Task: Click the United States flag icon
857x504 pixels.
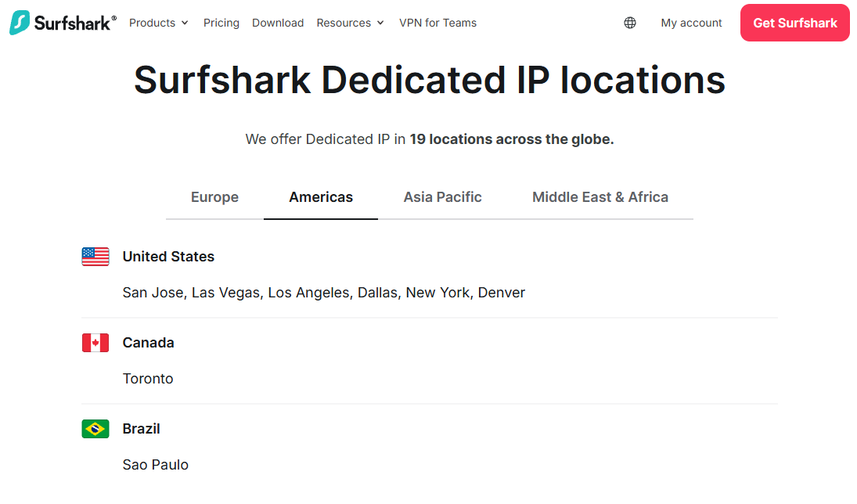Action: 95,256
